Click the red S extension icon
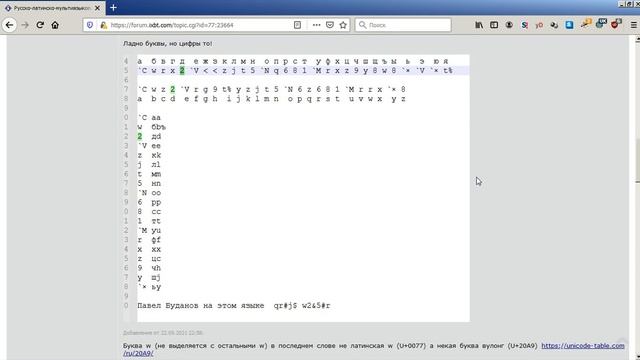The image size is (640, 360). tap(524, 25)
